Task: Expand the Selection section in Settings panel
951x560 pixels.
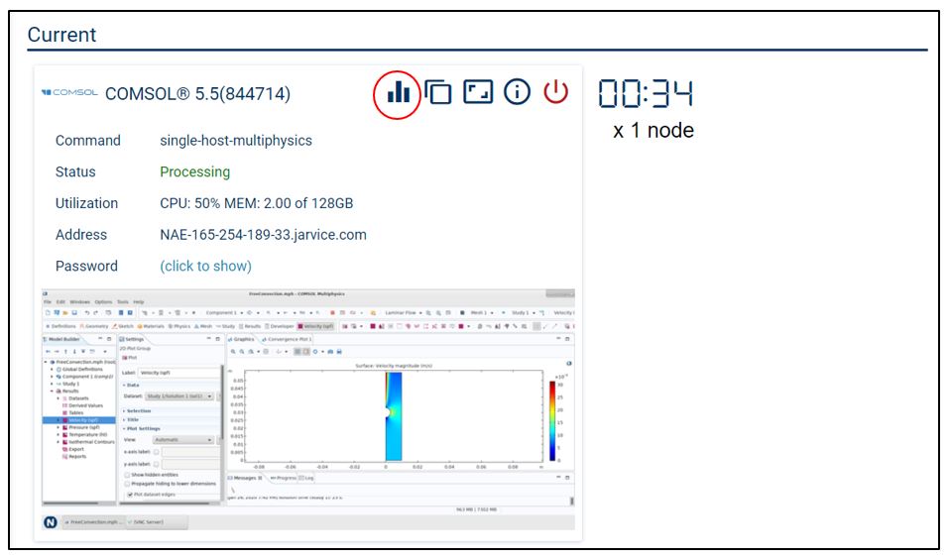Action: (137, 411)
